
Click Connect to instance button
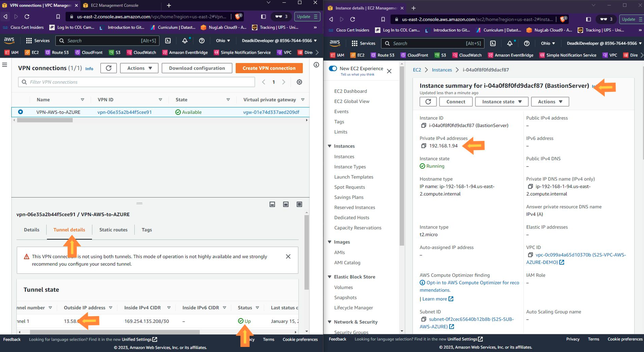456,102
